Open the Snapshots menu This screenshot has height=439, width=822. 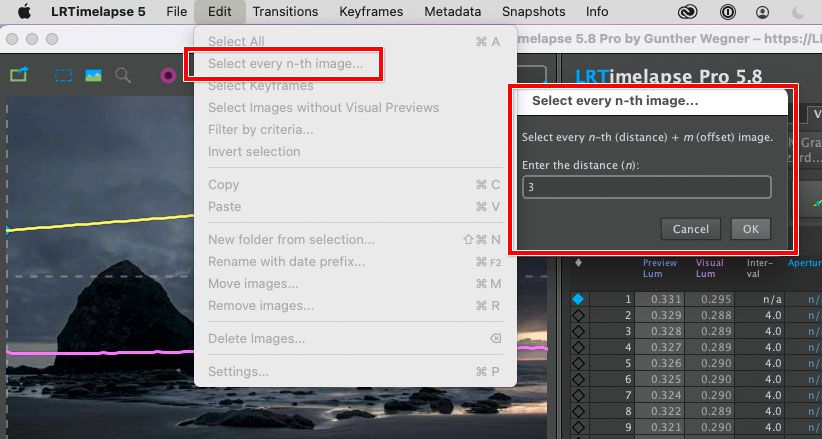(535, 12)
